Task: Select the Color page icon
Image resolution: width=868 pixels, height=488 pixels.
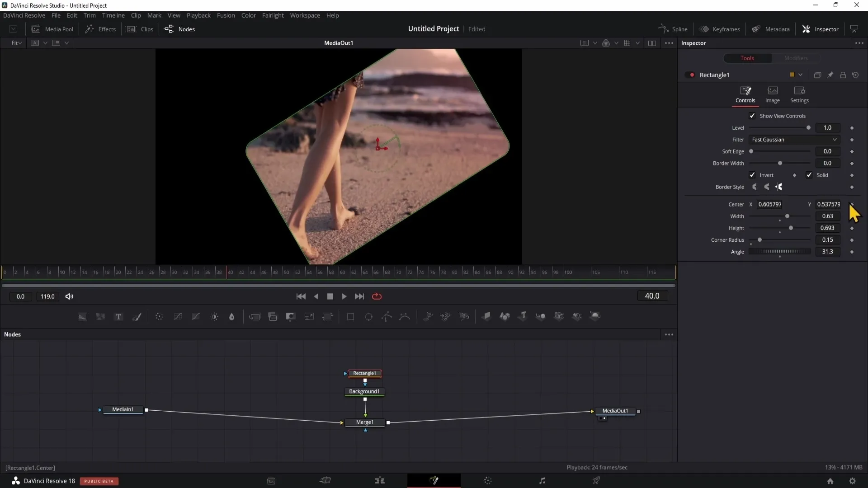Action: pyautogui.click(x=488, y=481)
